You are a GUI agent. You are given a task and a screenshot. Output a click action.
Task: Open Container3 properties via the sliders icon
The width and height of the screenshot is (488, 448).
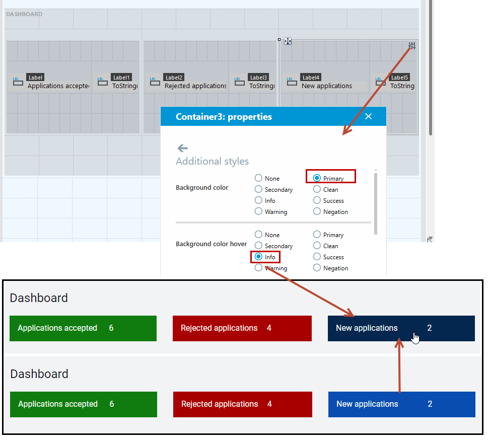pyautogui.click(x=412, y=46)
